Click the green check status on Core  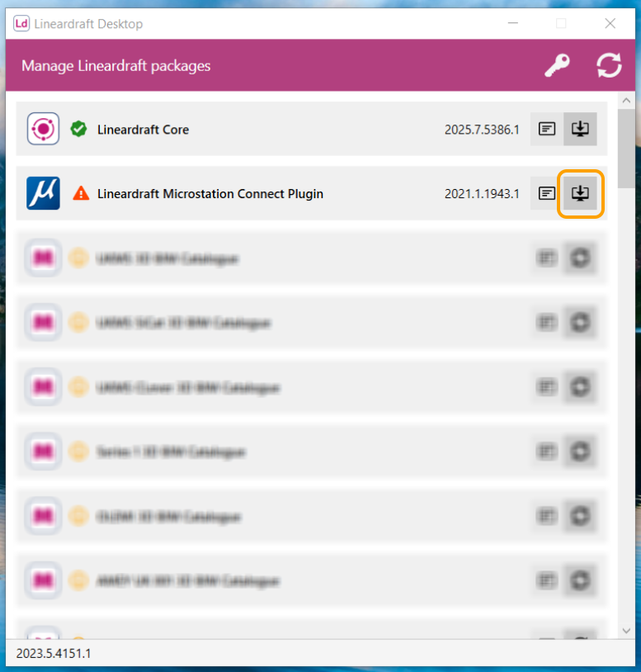79,129
